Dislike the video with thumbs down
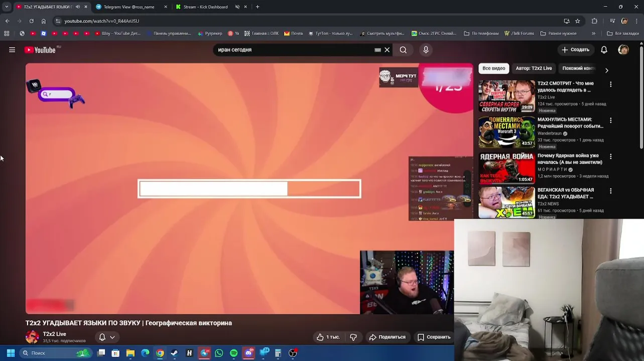Screen dimensions: 644x361 353,337
